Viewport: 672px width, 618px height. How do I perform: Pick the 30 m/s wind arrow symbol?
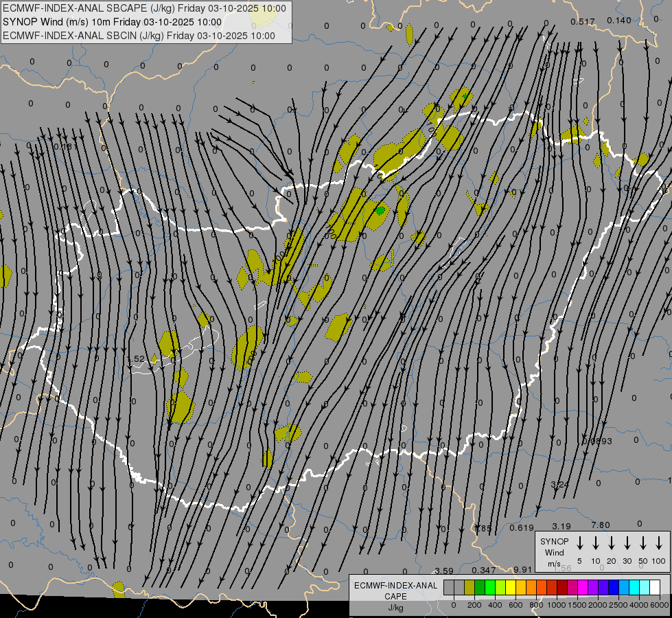[x=627, y=543]
